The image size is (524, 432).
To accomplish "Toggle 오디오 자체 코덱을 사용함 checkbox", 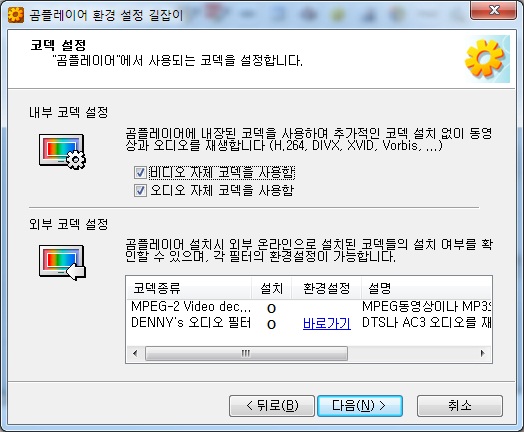I will 140,190.
